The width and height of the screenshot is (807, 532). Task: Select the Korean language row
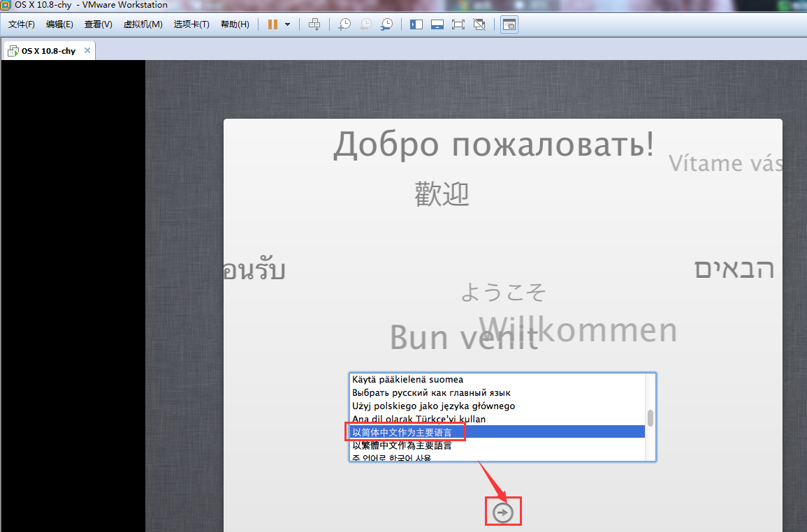pyautogui.click(x=497, y=457)
